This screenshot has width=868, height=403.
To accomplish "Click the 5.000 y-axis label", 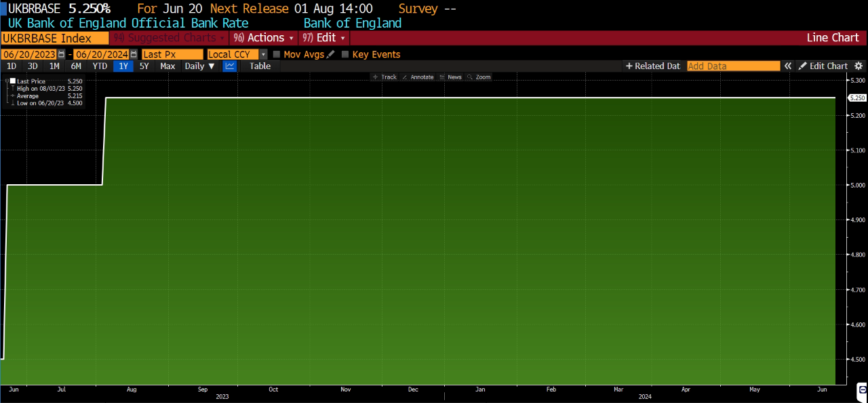I will coord(858,185).
